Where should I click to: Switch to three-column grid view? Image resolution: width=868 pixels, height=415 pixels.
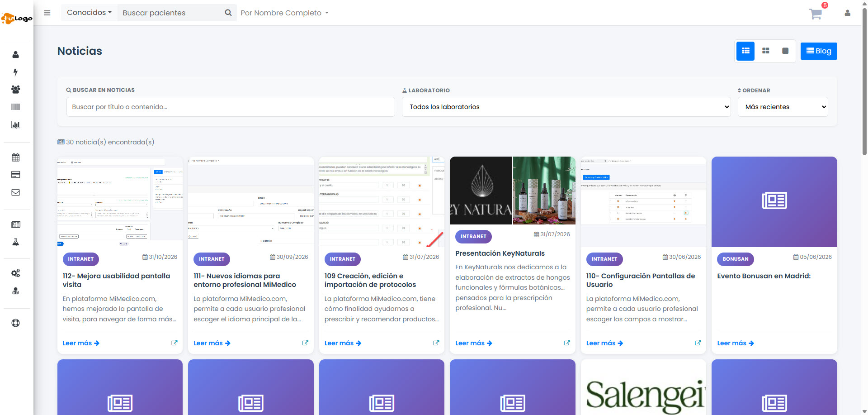[745, 51]
